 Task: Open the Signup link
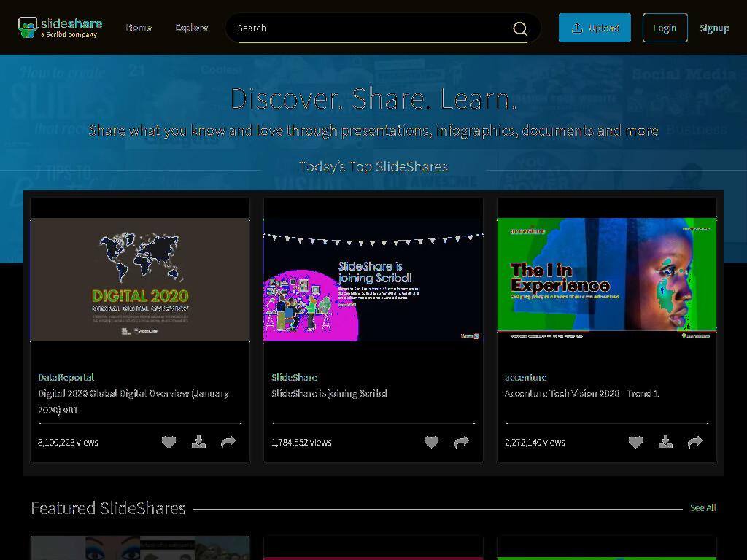[714, 28]
